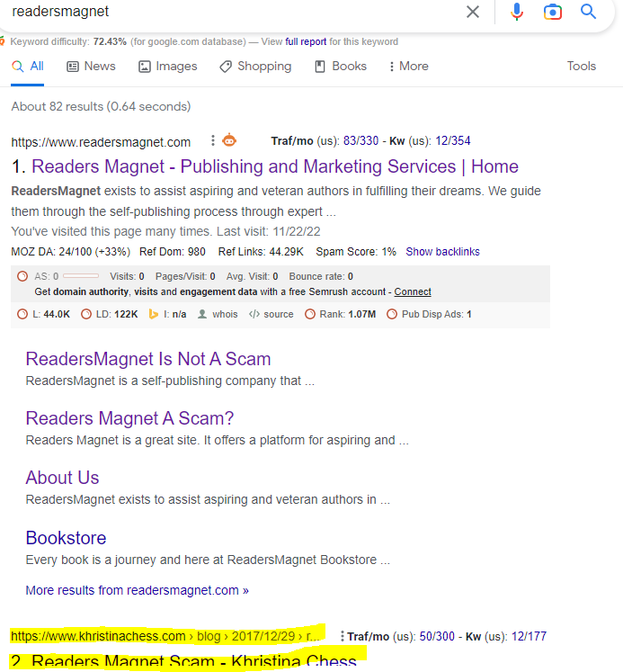Clear the search box with the X icon

(x=473, y=12)
